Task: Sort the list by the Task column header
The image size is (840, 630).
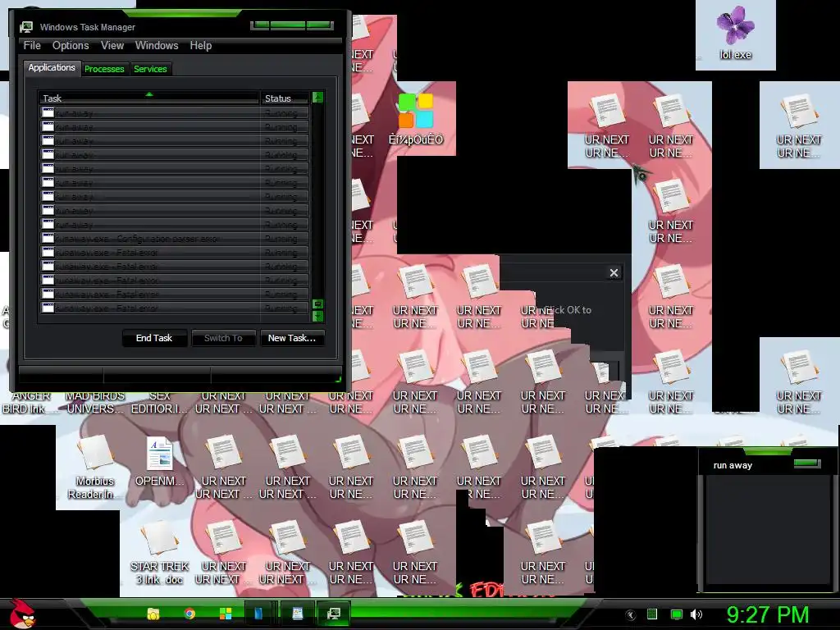Action: (x=149, y=98)
